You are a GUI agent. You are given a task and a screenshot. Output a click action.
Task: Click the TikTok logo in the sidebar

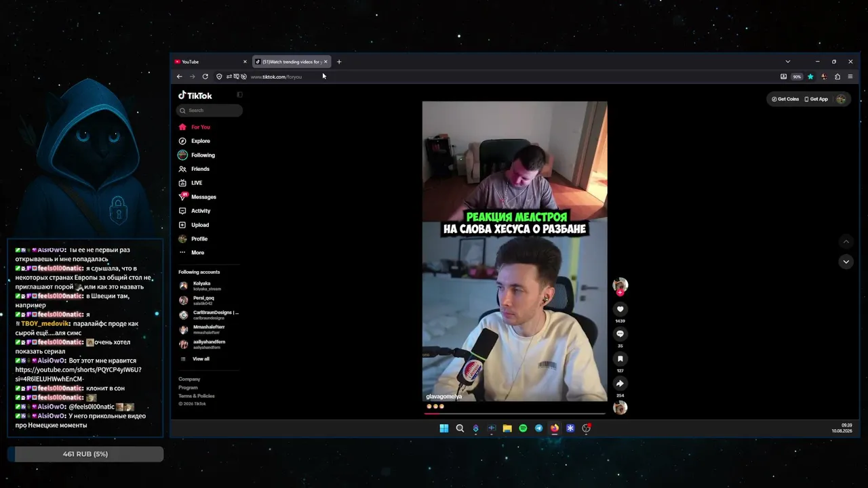195,96
